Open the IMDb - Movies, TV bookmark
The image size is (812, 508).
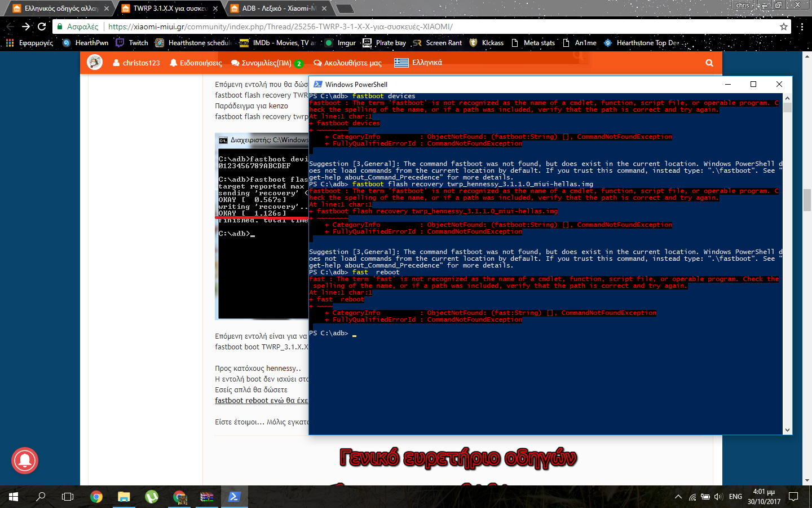point(277,43)
